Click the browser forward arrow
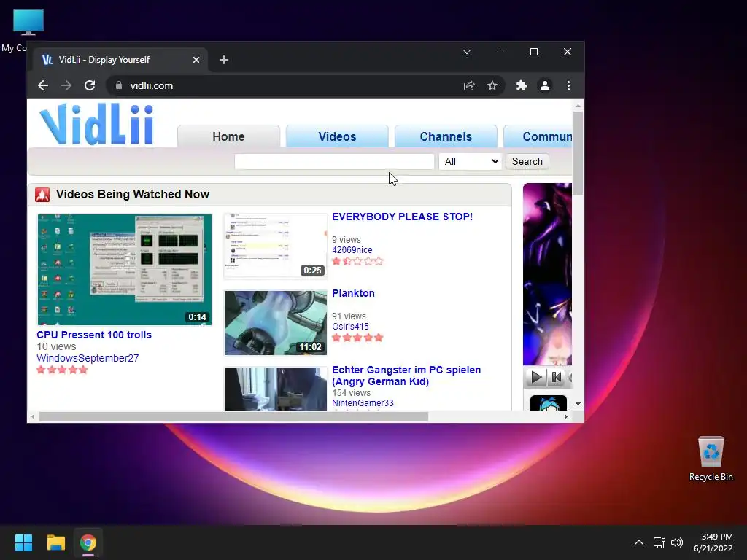Image resolution: width=747 pixels, height=560 pixels. click(x=66, y=86)
